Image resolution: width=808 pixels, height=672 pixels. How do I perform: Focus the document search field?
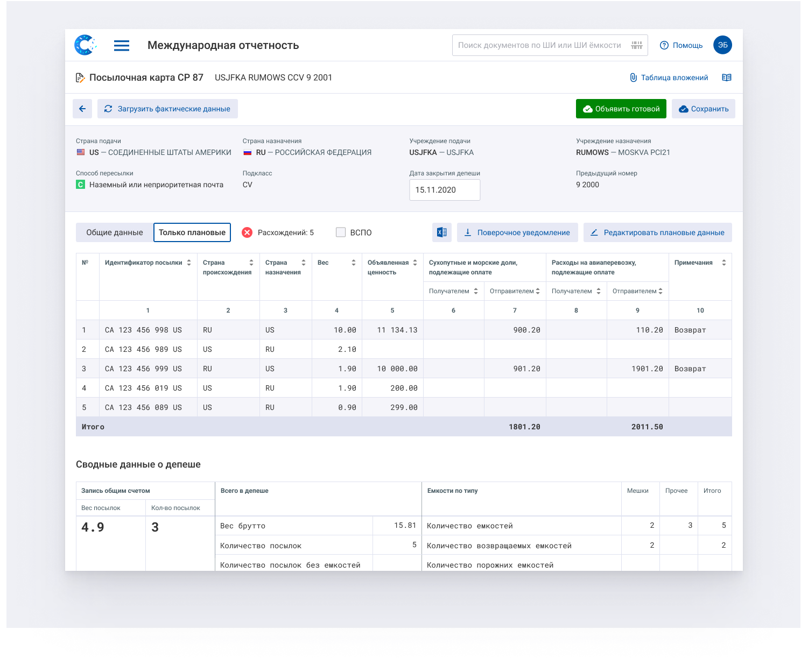coord(539,45)
